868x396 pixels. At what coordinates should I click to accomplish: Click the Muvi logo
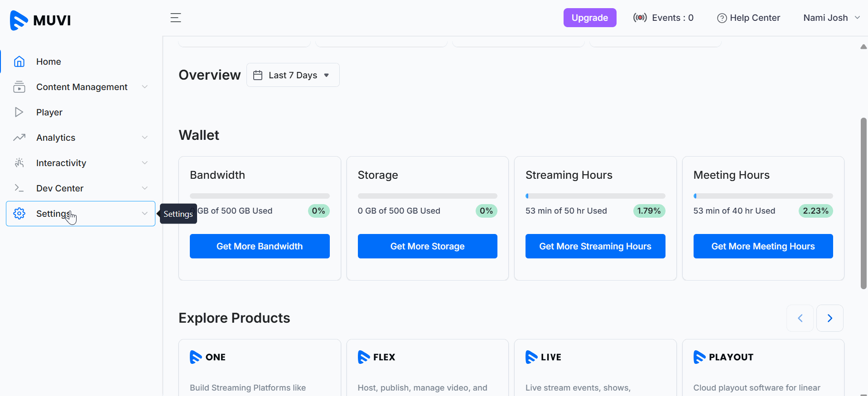40,20
